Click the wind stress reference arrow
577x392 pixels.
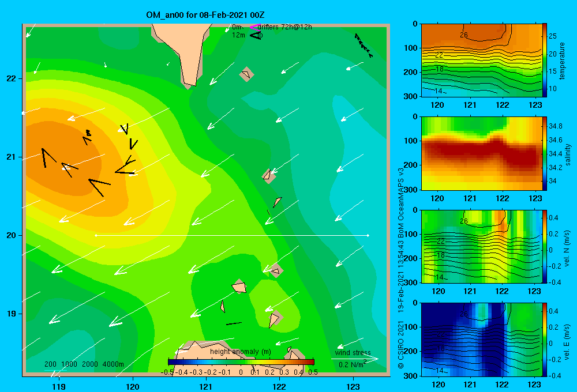(x=354, y=359)
